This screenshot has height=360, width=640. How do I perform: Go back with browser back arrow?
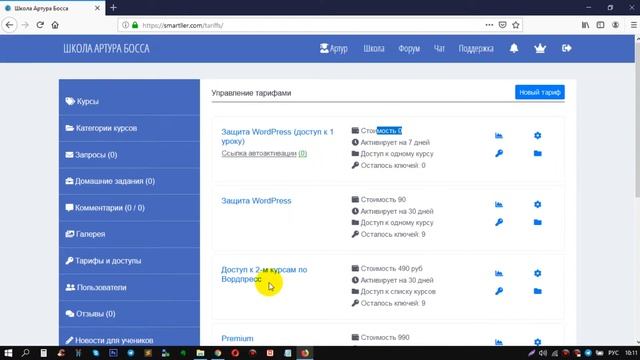9,25
